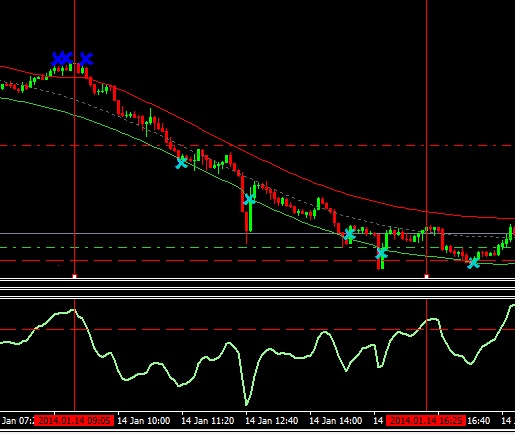Click the overlapping pair of blue X markers
516x434 pixels.
[62, 58]
